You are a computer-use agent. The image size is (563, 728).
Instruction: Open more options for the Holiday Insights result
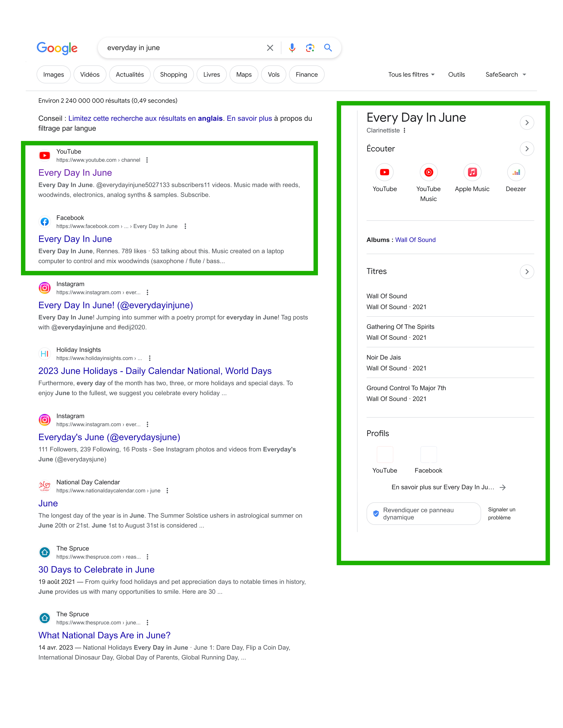(x=150, y=358)
